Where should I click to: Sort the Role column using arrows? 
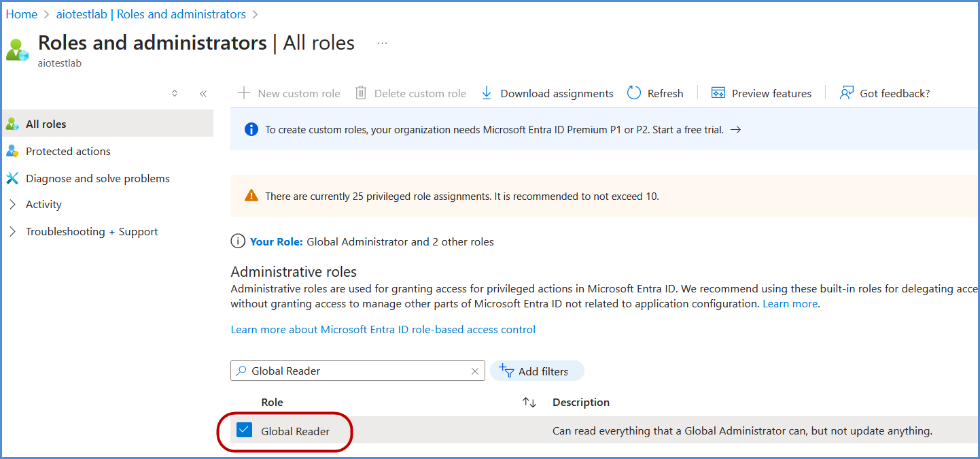tap(529, 403)
